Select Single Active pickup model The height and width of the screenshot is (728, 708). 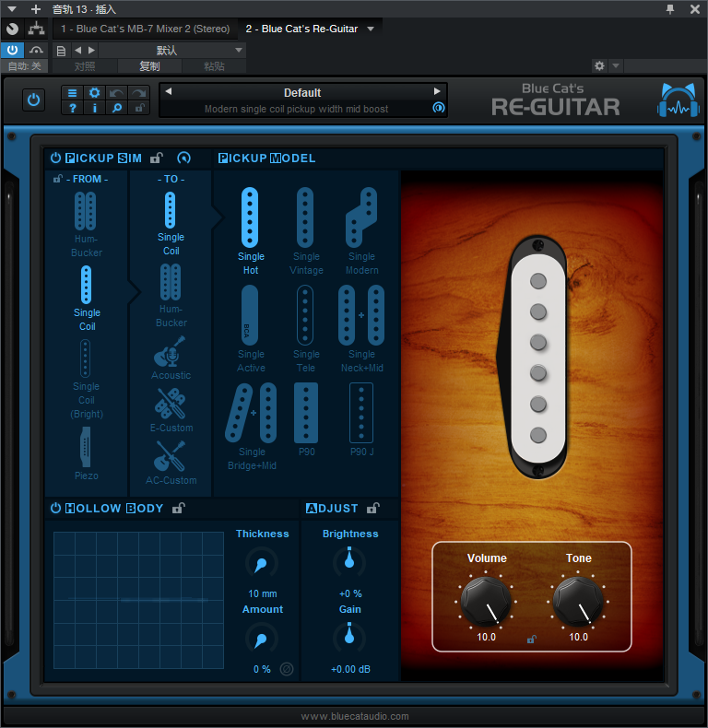pyautogui.click(x=251, y=329)
